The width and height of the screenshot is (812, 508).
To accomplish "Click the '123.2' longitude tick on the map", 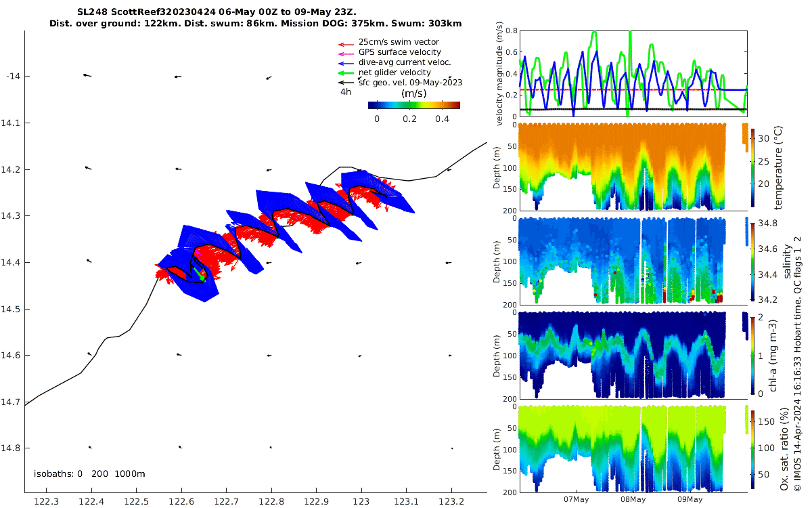I will (x=451, y=501).
